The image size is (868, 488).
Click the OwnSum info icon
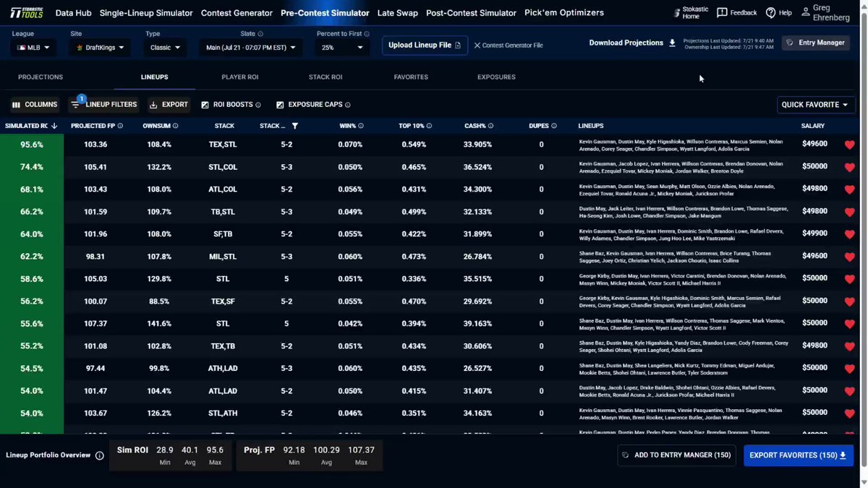(x=176, y=126)
